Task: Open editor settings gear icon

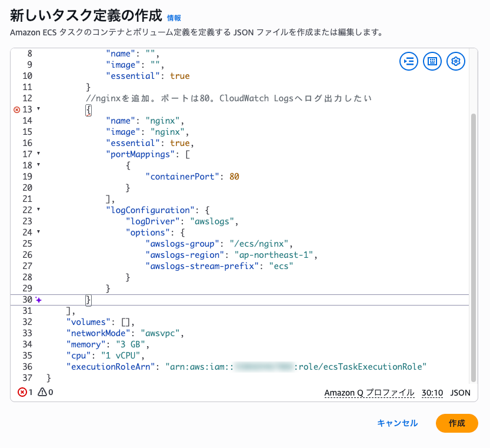Action: coord(456,61)
